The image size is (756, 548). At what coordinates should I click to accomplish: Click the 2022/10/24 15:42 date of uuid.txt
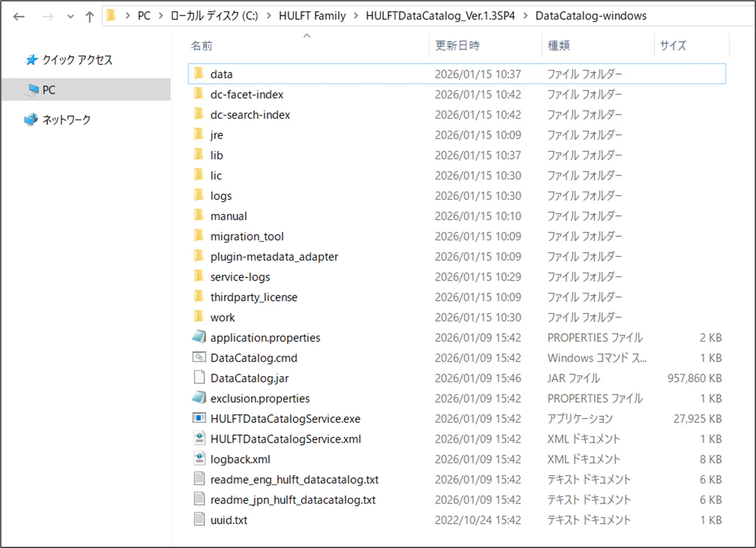click(x=478, y=520)
